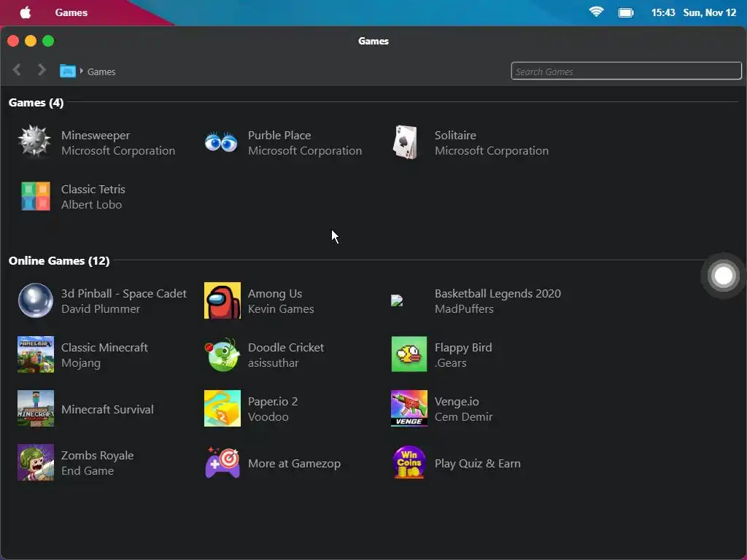Click the 'Albert Lobo' publisher text
The height and width of the screenshot is (560, 747).
(x=91, y=205)
